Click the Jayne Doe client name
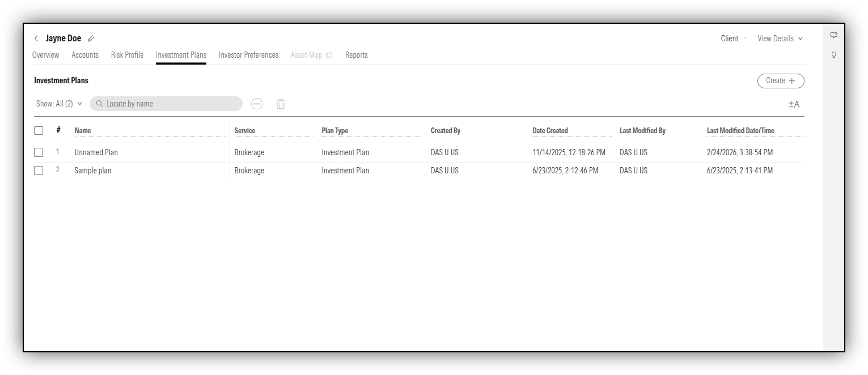 pos(63,39)
